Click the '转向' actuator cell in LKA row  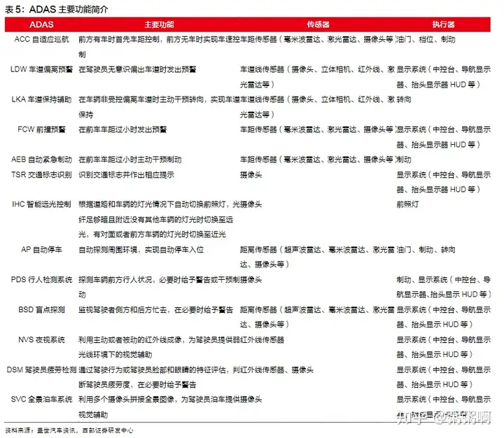tap(404, 99)
